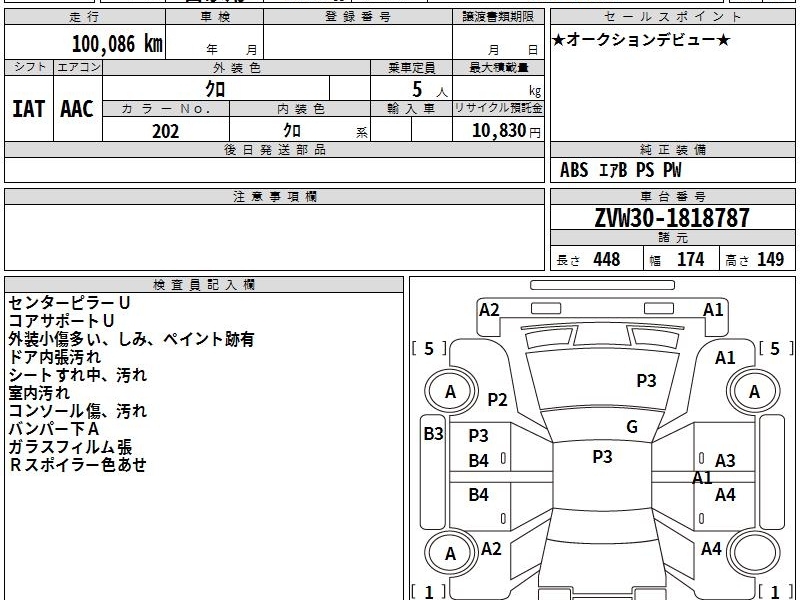Select the セールスポイント header
Viewport: 800px width, 600px height.
coord(672,17)
